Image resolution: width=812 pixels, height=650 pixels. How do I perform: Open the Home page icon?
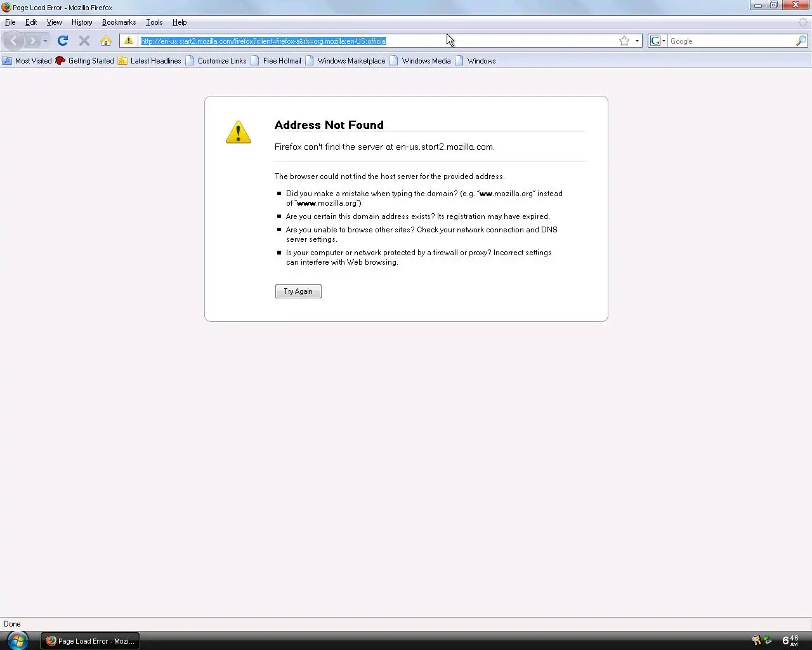[106, 41]
